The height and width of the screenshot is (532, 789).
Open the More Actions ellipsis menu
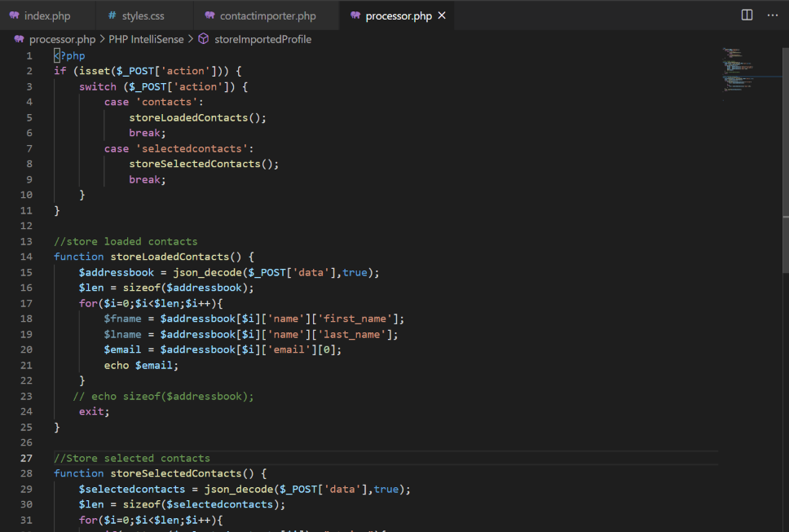[x=773, y=15]
